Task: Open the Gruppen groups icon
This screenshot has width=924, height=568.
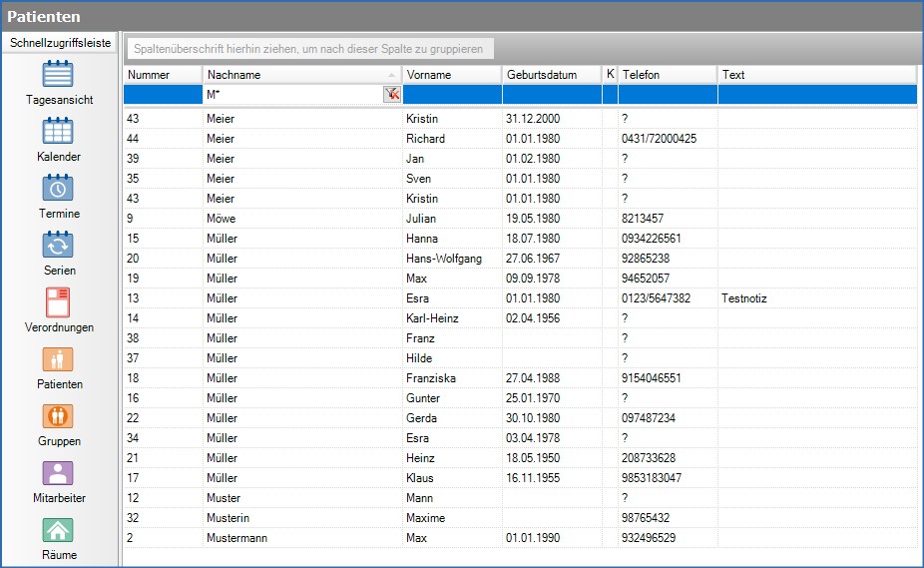Action: coord(59,416)
